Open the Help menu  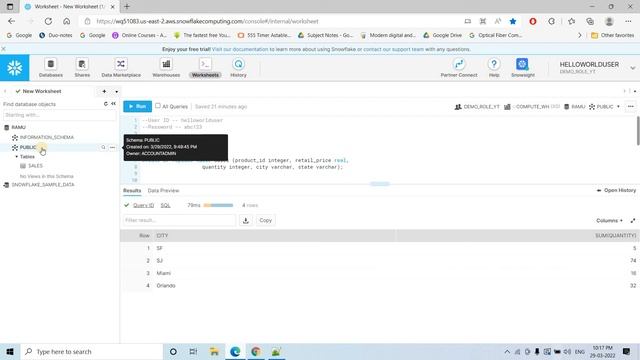pyautogui.click(x=494, y=68)
